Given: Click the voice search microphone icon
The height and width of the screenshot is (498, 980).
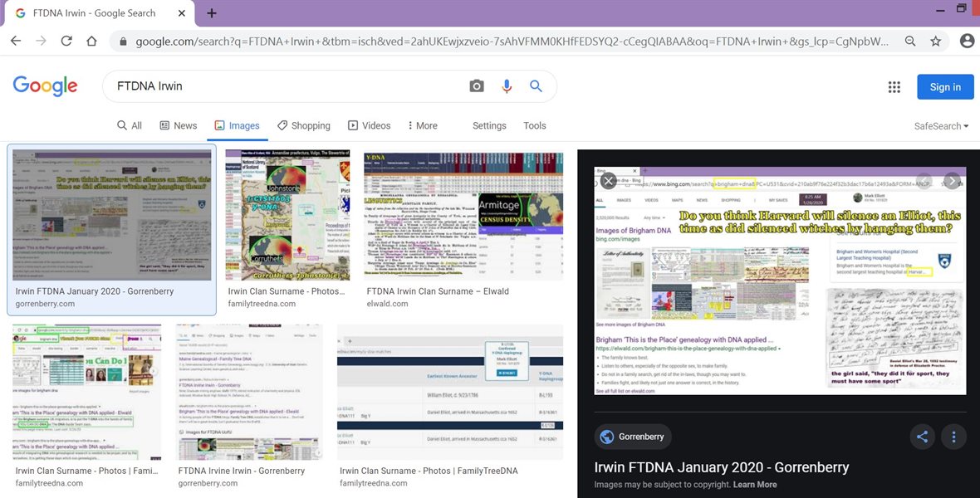Looking at the screenshot, I should (506, 86).
